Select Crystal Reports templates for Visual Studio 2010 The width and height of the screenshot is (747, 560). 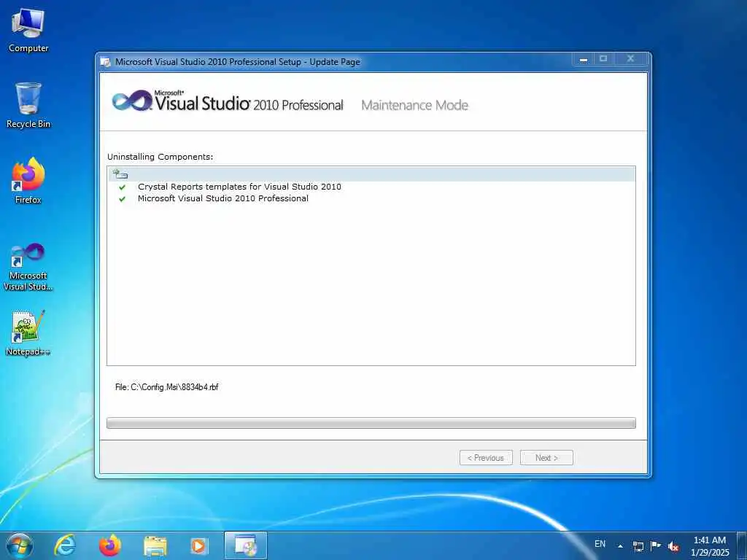[239, 187]
